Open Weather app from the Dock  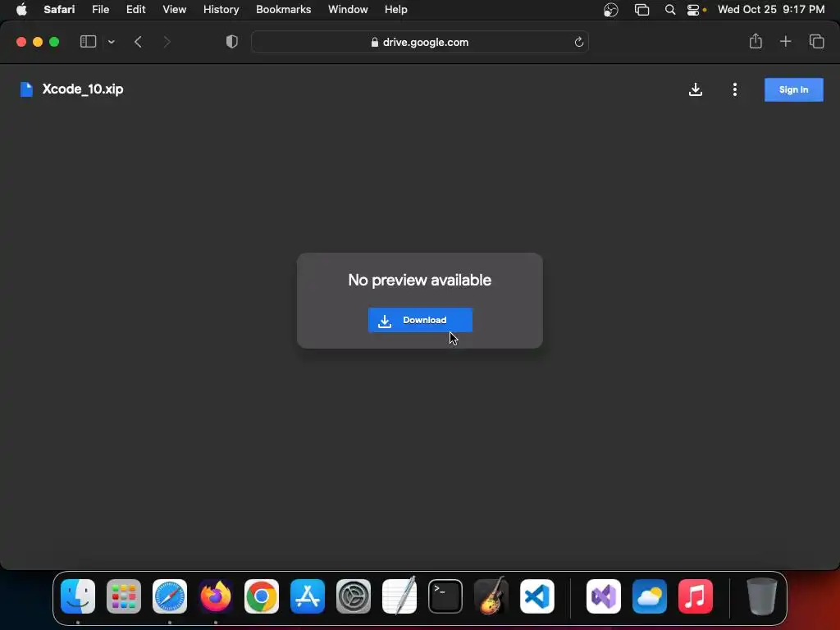click(650, 596)
